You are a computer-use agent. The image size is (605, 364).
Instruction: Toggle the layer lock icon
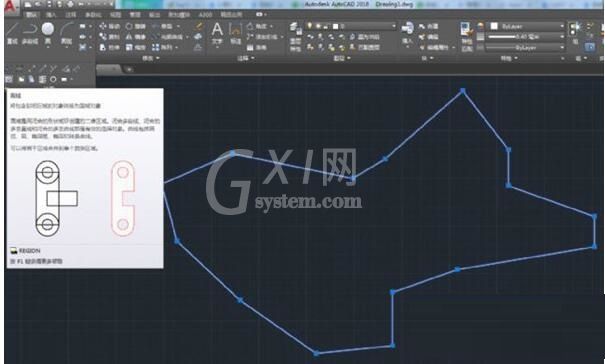point(326,26)
